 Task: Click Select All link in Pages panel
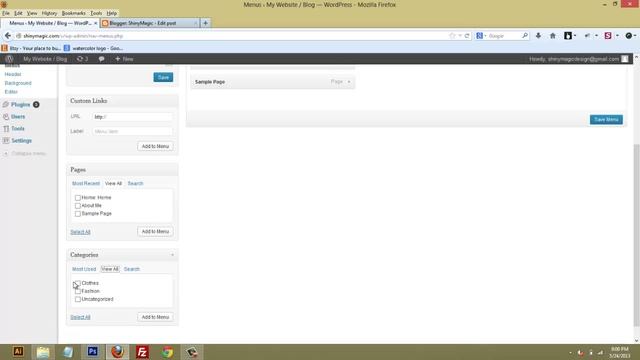(x=80, y=232)
